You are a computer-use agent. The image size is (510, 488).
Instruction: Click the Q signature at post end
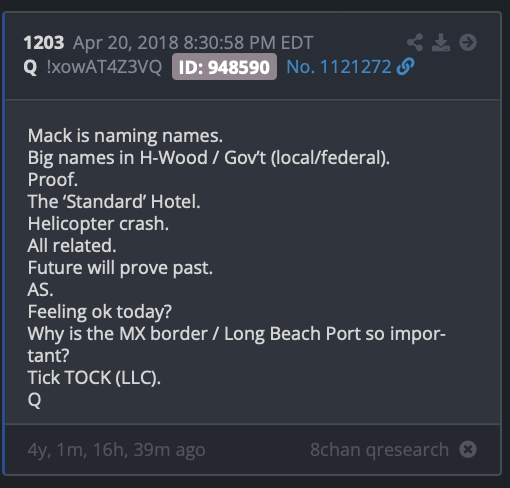[34, 400]
